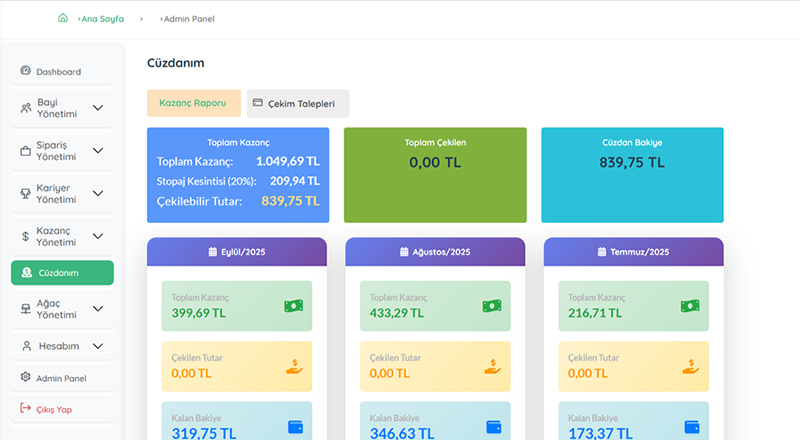Click the wallet icon in Temmuz/2025 card
This screenshot has width=800, height=440.
coord(691,426)
